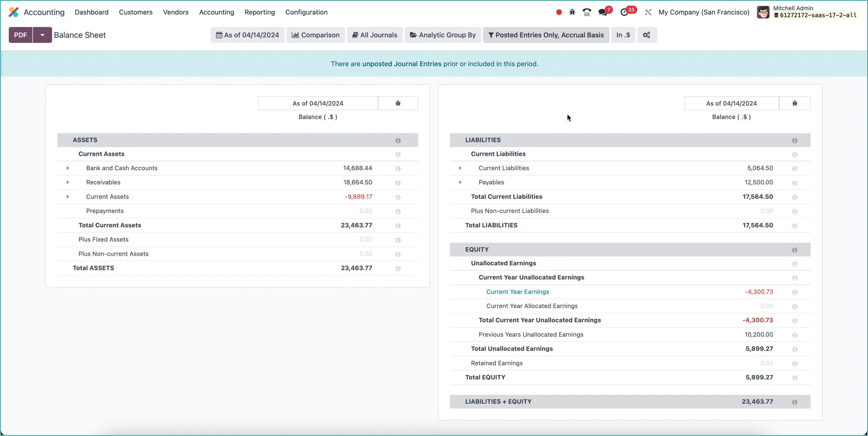This screenshot has width=868, height=436.
Task: Click the debug bug icon in the top bar
Action: (572, 12)
